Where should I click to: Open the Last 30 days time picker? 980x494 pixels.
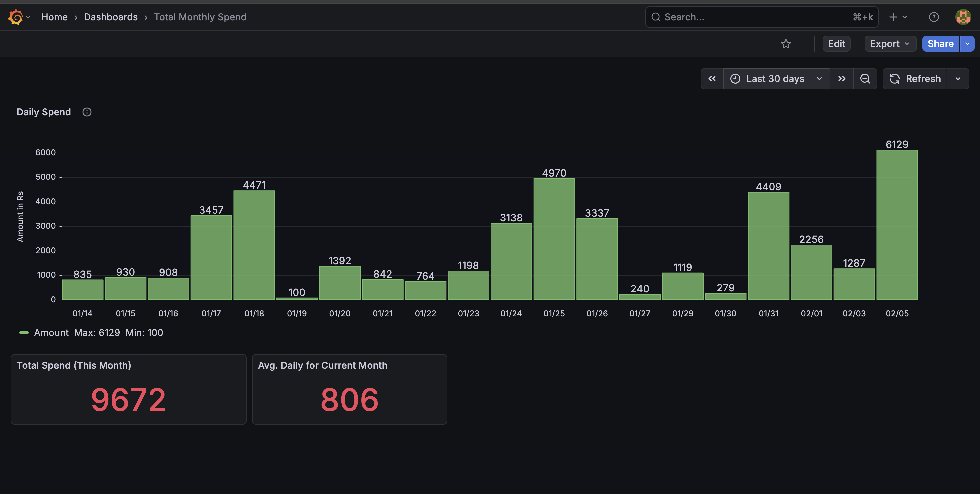pos(776,79)
